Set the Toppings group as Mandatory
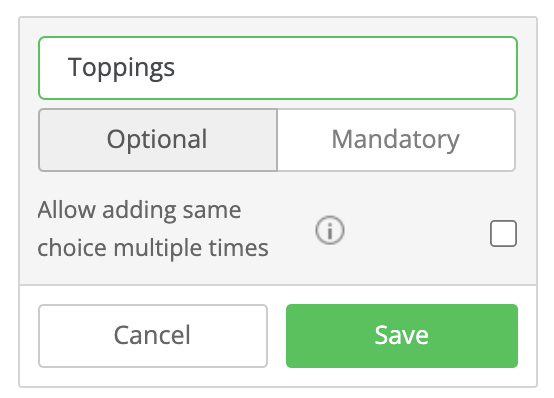554x398 pixels. click(396, 140)
